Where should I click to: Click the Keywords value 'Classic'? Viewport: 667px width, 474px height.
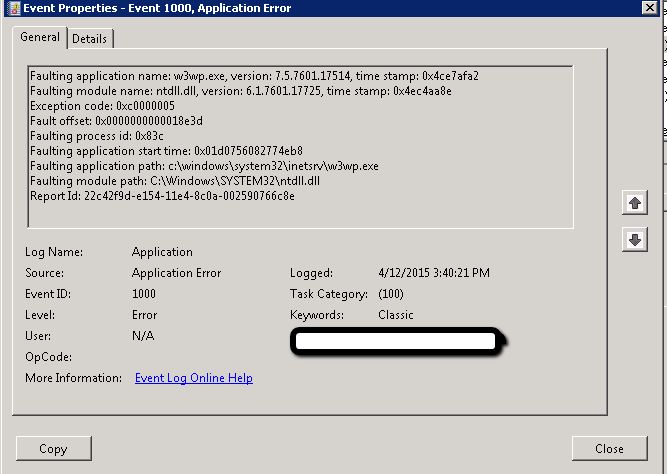(396, 315)
